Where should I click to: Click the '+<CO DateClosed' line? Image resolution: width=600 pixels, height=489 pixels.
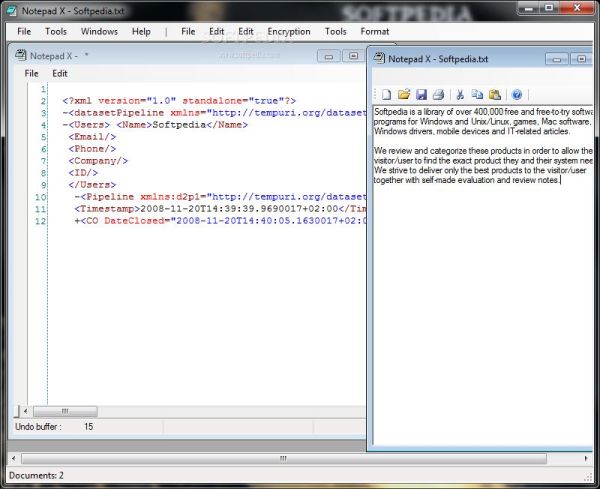click(220, 221)
